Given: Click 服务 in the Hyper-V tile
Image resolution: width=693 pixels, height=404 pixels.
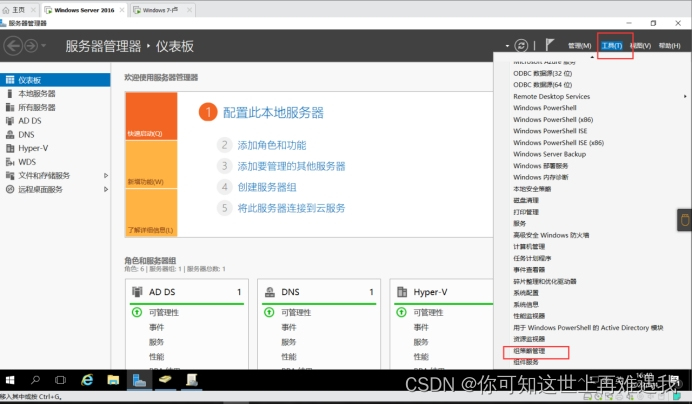Looking at the screenshot, I should pos(421,342).
